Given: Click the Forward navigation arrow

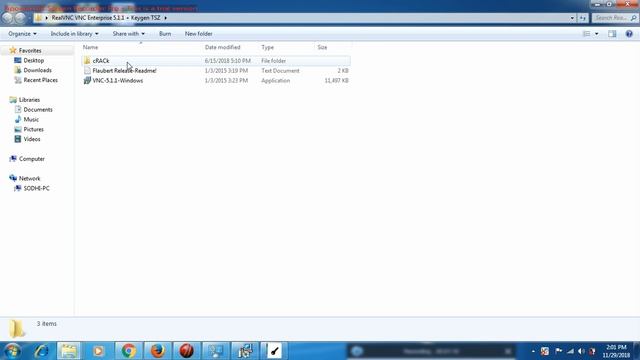Looking at the screenshot, I should 20,18.
